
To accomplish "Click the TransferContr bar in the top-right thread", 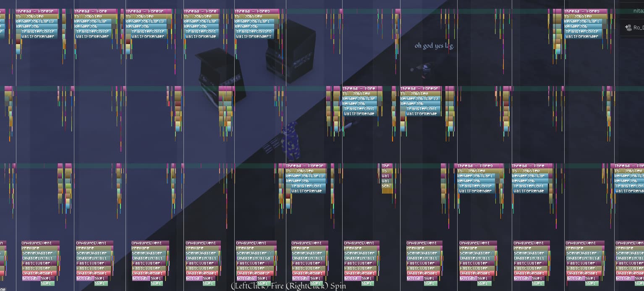I will (583, 31).
